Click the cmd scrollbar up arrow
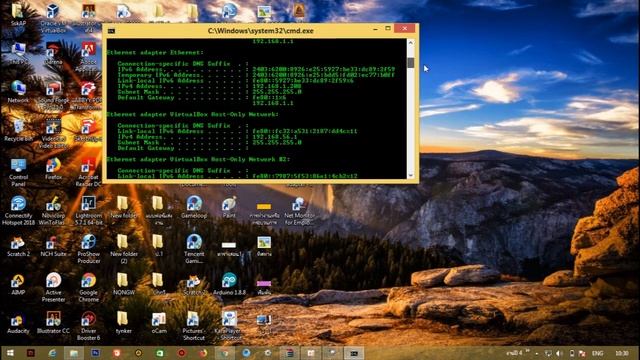640x360 pixels. [x=411, y=42]
